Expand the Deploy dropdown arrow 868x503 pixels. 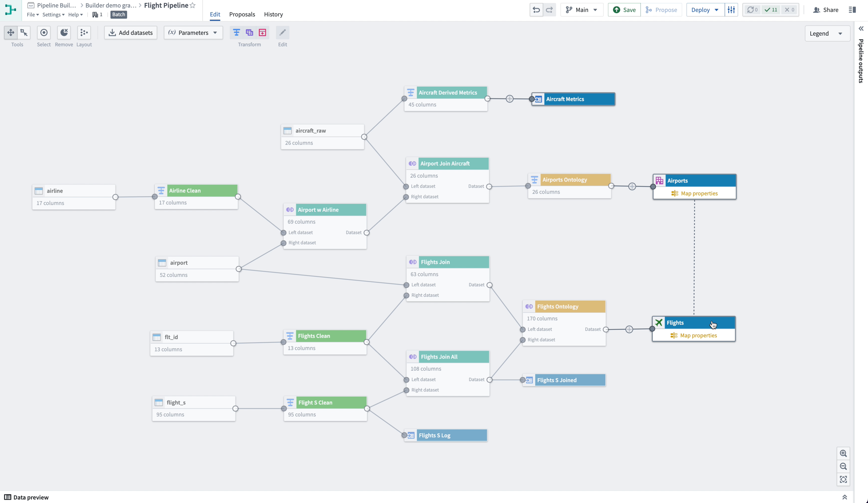click(x=717, y=10)
